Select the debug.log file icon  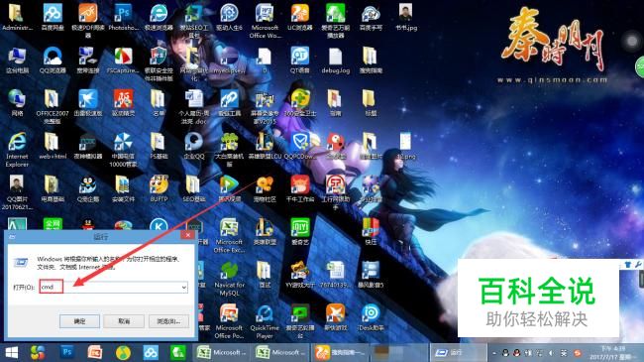pyautogui.click(x=335, y=60)
